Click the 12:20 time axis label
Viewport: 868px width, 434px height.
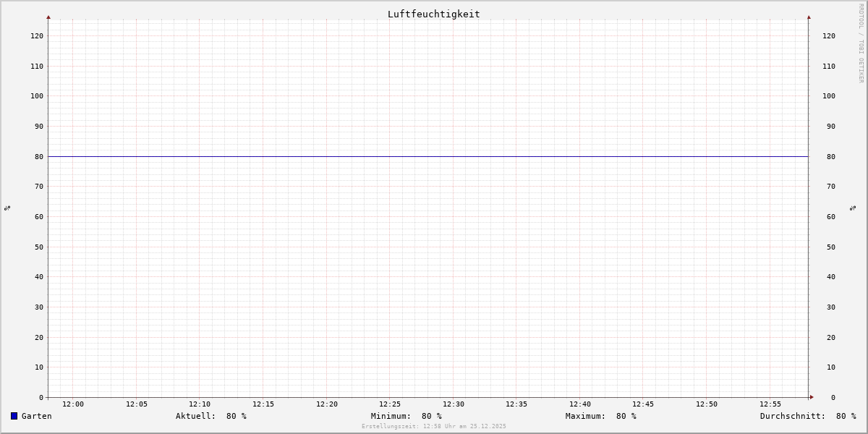pos(327,404)
